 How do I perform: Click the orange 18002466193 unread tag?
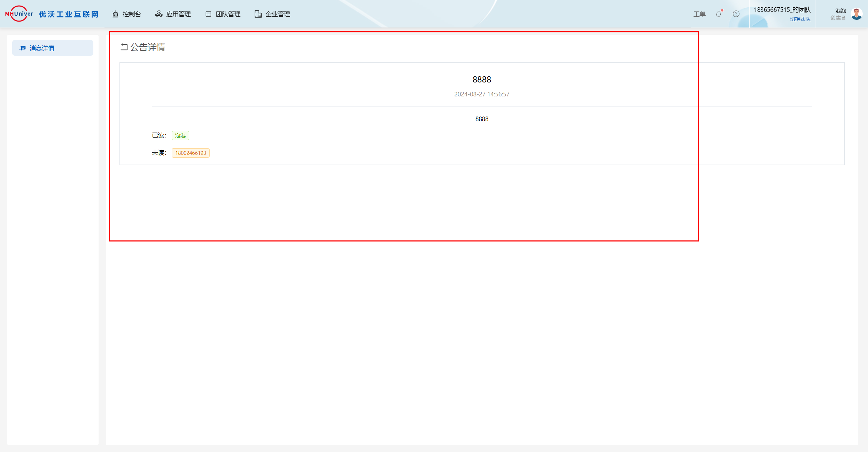[191, 153]
